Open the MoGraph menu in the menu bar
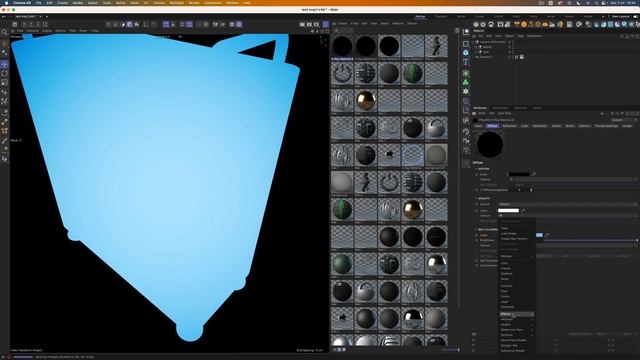Image resolution: width=640 pixels, height=360 pixels. (176, 3)
